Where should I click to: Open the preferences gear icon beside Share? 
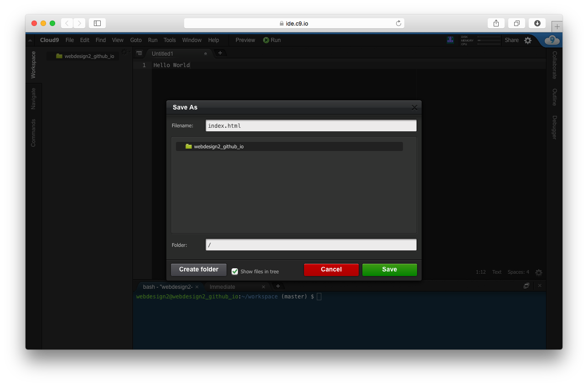(x=528, y=40)
